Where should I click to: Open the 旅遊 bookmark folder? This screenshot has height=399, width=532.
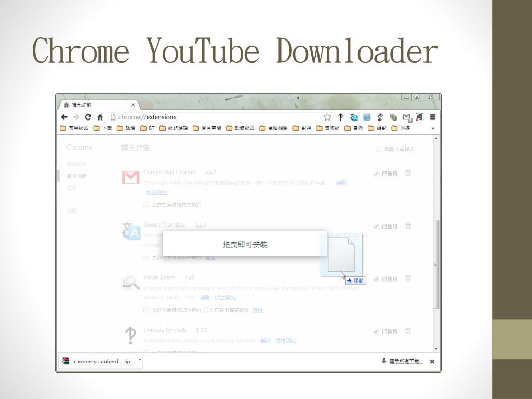coord(401,128)
